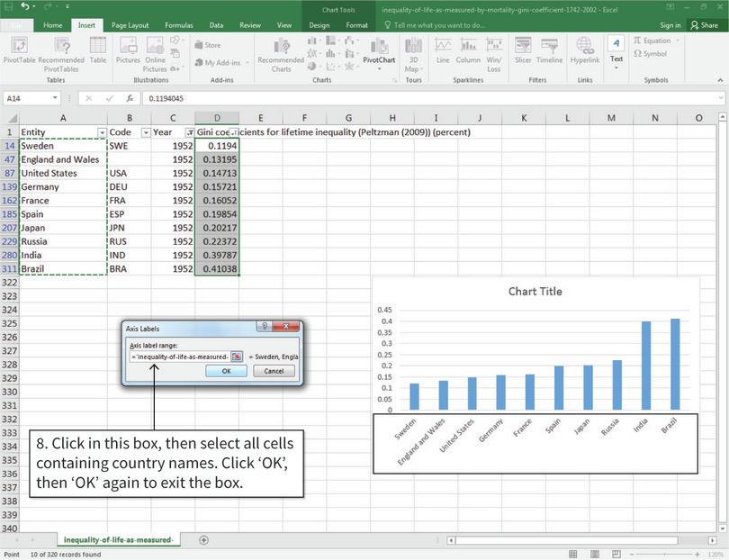Enable Page Break Preview view

click(616, 555)
